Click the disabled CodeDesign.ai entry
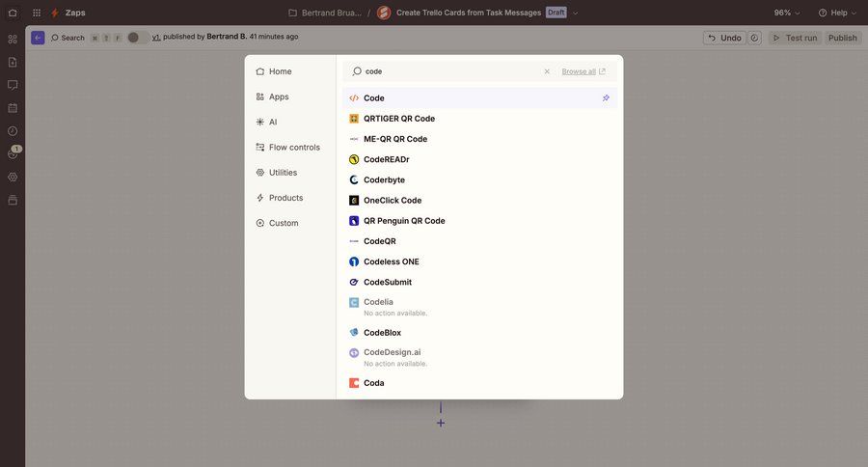Image resolution: width=868 pixels, height=467 pixels. pyautogui.click(x=479, y=357)
